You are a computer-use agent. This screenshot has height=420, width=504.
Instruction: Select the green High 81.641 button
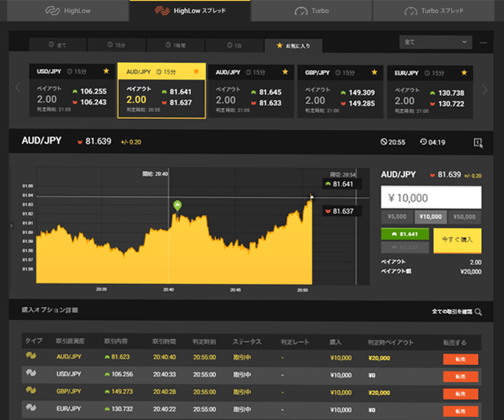pyautogui.click(x=405, y=234)
